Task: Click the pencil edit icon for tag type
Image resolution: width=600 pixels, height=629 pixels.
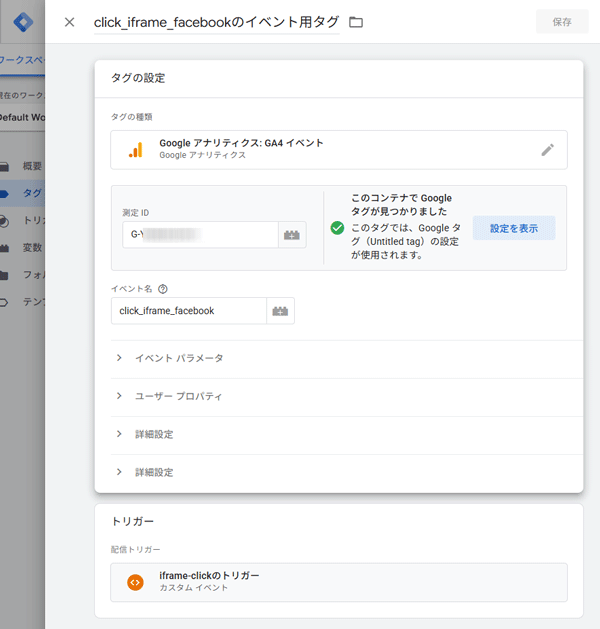Action: click(547, 150)
